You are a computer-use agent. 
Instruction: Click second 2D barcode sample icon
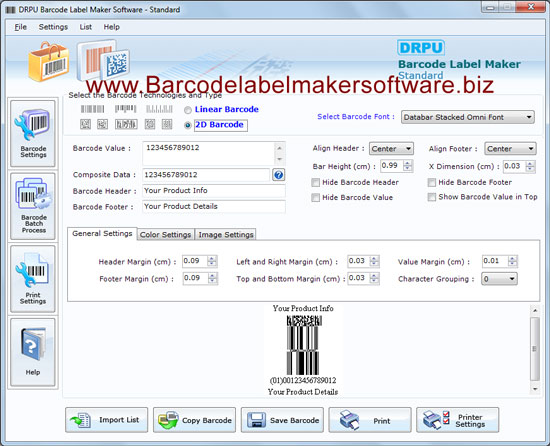(102, 124)
